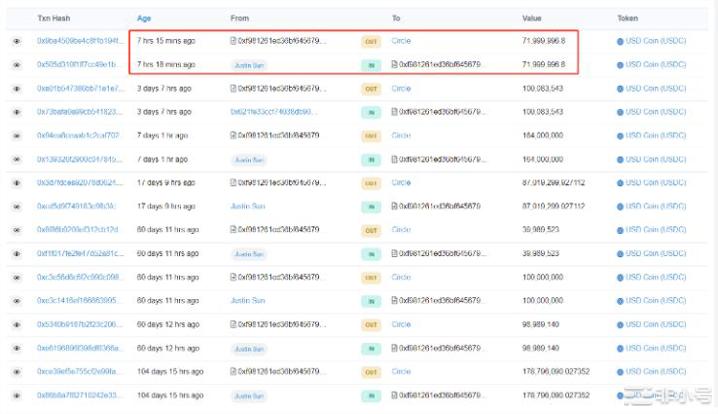The width and height of the screenshot is (718, 414).
Task: Click contract icon in From of 104 days 15 hrs OUT row
Action: click(233, 371)
